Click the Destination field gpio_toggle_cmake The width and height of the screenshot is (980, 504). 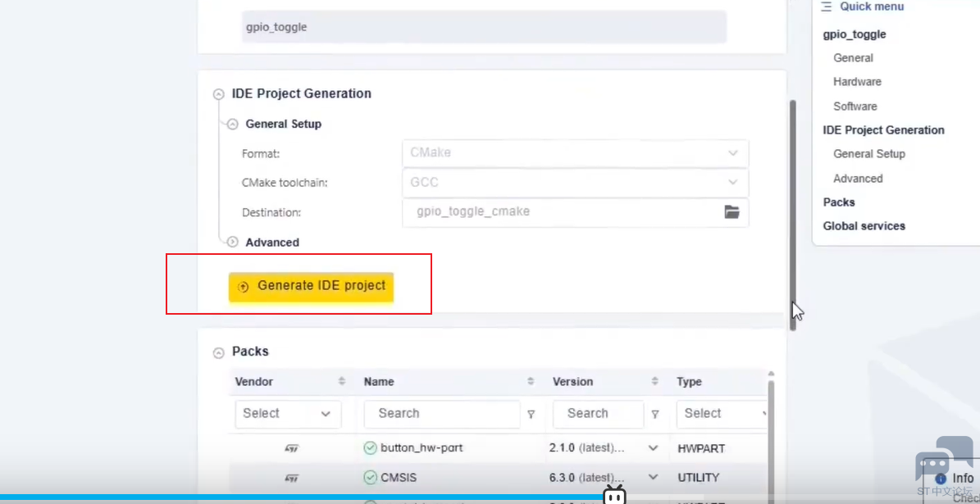pyautogui.click(x=576, y=212)
